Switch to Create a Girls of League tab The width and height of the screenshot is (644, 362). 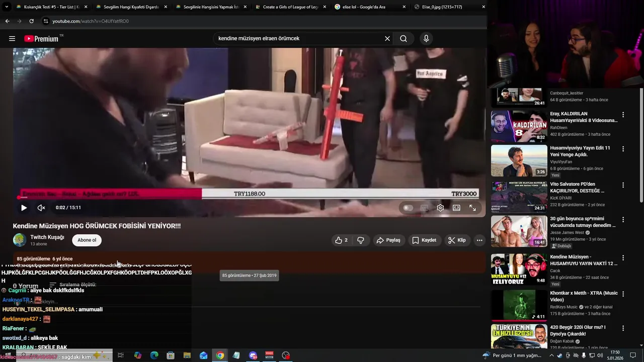point(291,7)
